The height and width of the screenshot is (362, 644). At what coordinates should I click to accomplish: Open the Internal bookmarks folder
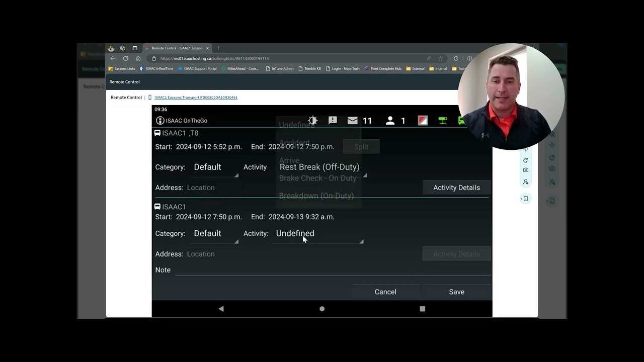point(438,69)
